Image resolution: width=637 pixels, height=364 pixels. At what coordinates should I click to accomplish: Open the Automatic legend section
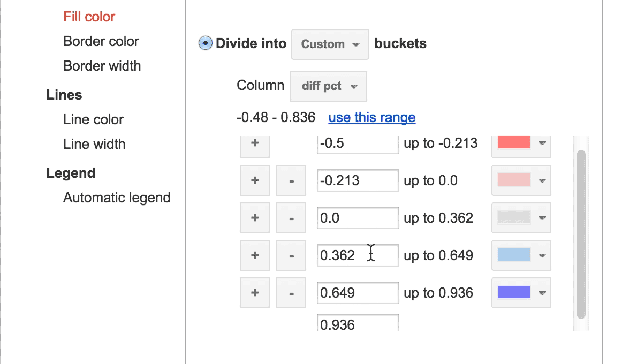click(x=117, y=198)
